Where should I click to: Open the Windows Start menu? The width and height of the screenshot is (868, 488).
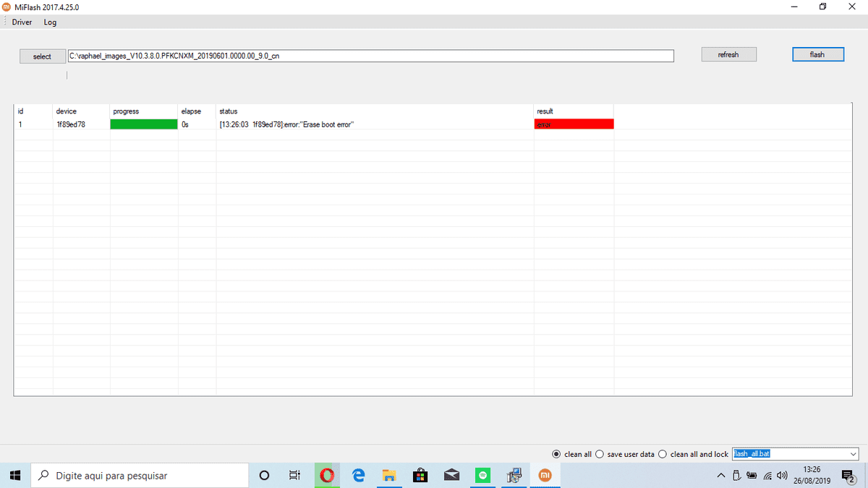pos(14,475)
